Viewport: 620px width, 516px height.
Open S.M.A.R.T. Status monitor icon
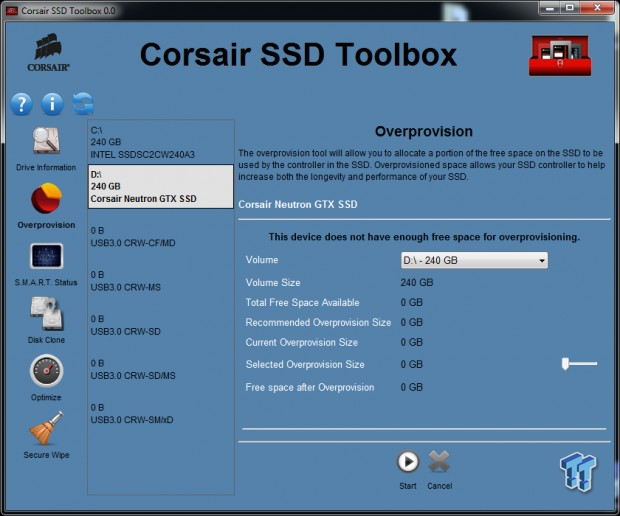point(46,256)
